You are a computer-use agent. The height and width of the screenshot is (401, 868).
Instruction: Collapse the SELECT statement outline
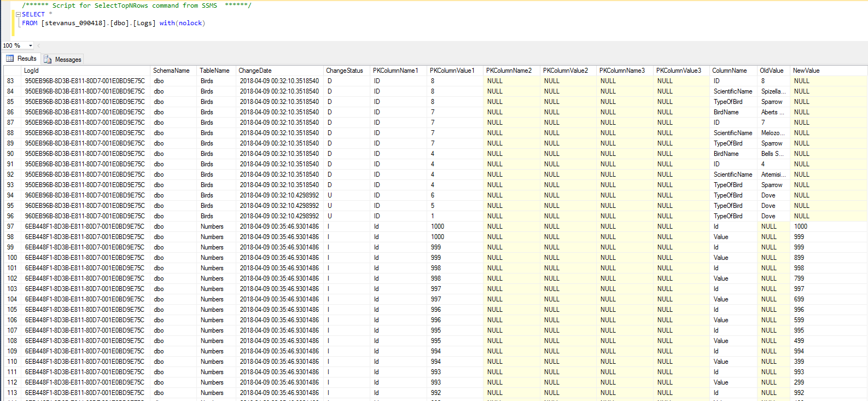point(18,14)
